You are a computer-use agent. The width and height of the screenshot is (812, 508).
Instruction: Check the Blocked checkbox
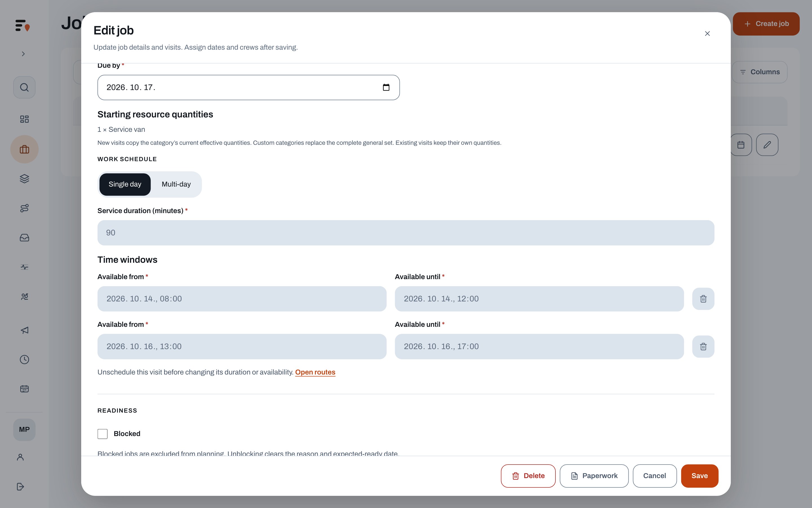[103, 434]
